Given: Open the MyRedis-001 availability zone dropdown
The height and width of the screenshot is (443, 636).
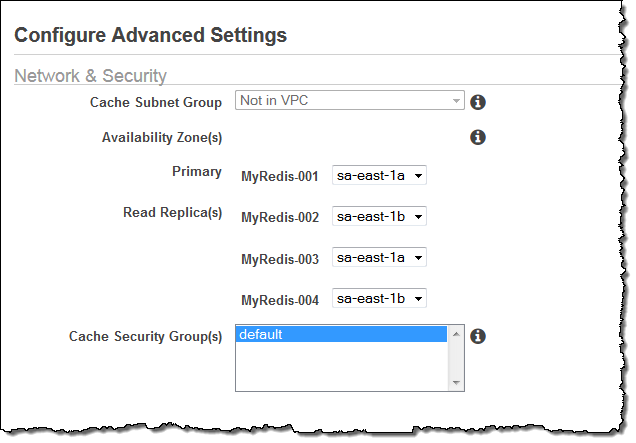Looking at the screenshot, I should point(379,176).
